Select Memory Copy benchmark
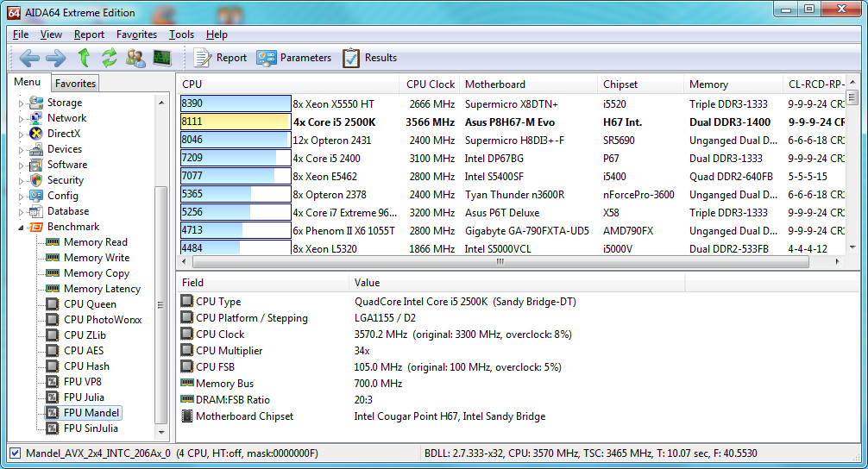This screenshot has width=868, height=469. (97, 273)
